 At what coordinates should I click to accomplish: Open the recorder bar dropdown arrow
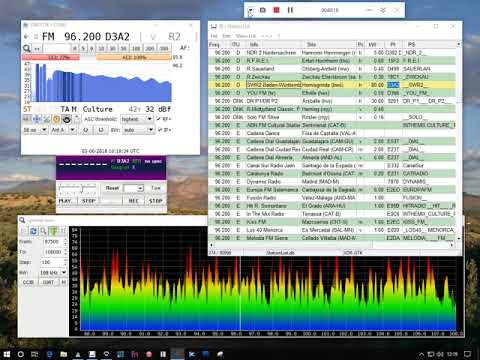click(250, 10)
